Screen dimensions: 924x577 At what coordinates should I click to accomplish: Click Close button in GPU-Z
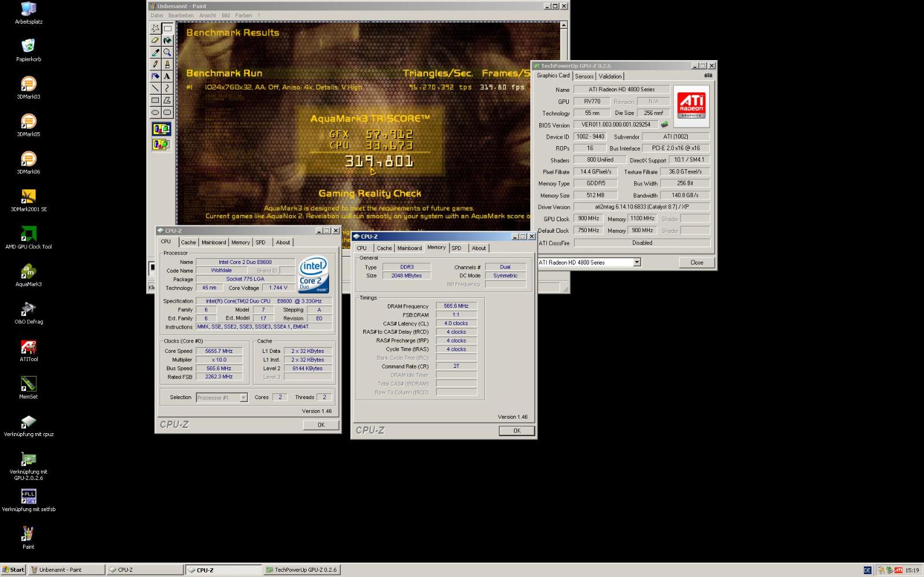(x=697, y=262)
